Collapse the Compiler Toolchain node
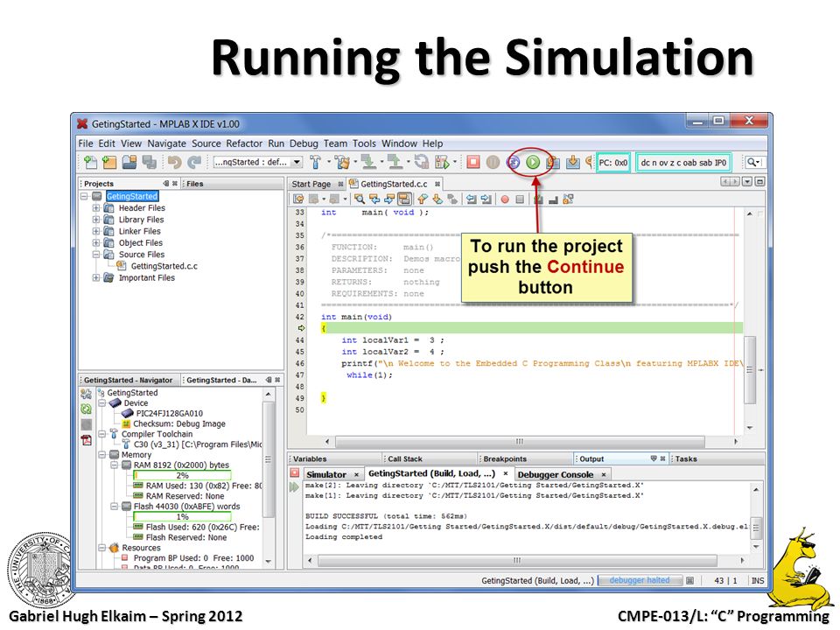Screen dimensions: 840x630 [101, 434]
